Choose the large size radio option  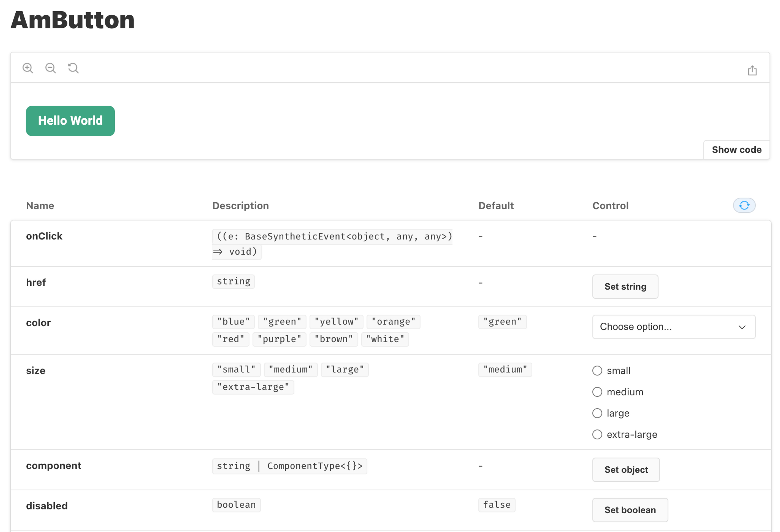(597, 413)
